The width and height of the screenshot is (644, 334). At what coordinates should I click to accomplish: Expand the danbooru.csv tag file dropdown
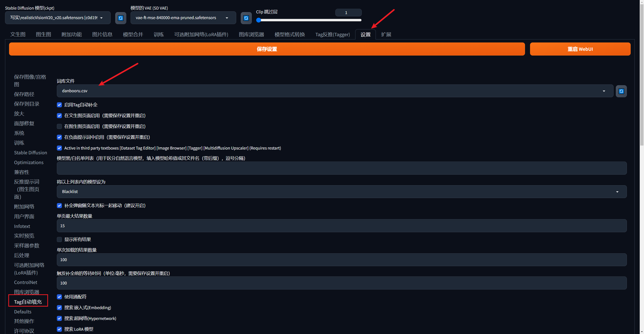(x=335, y=91)
